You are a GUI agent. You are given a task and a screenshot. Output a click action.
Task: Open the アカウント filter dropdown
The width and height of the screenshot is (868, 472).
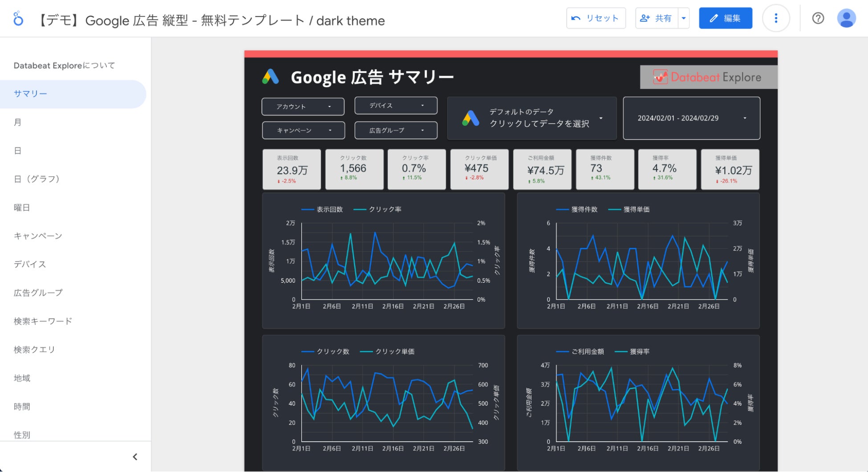[x=303, y=107]
